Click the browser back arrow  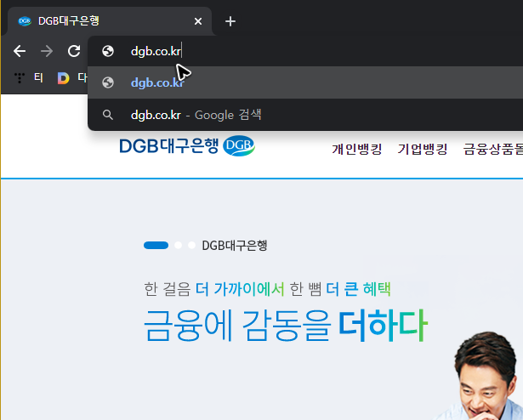tap(20, 51)
